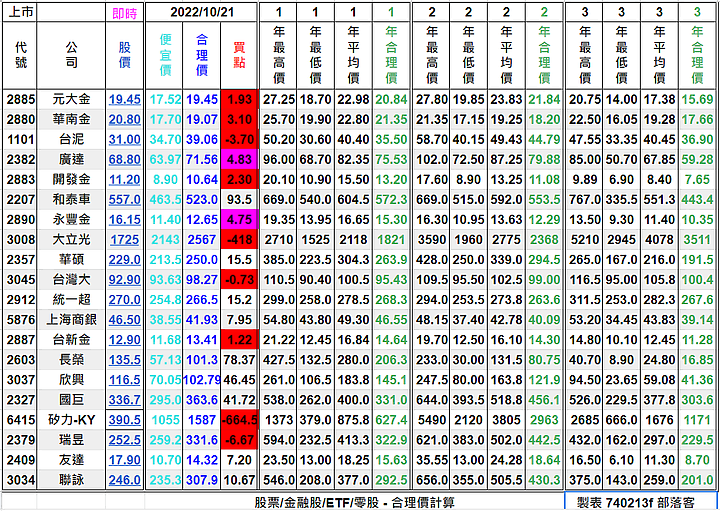
Task: Select the 公司 column header
Action: [71, 56]
